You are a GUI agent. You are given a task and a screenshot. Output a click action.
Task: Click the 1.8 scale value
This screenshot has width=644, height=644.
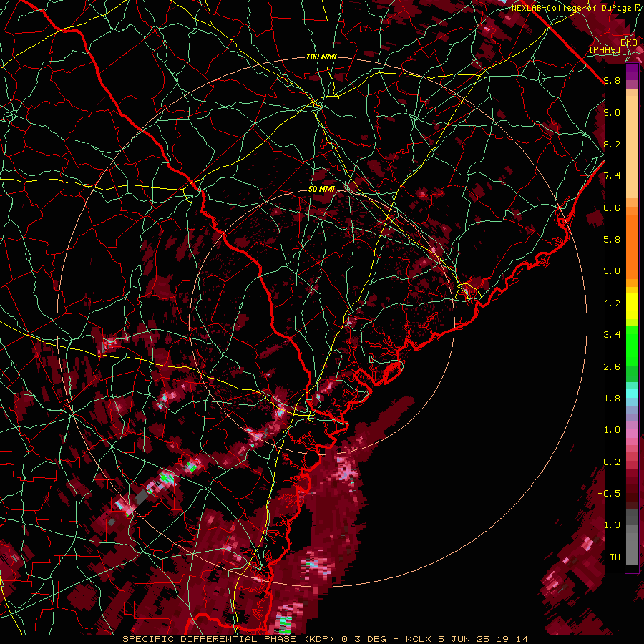[x=612, y=399]
